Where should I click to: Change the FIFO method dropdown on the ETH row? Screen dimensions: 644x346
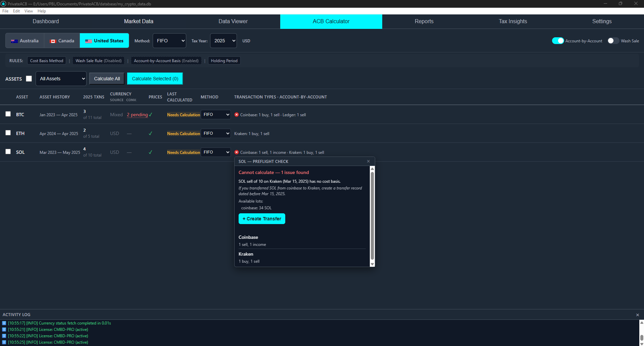coord(215,133)
